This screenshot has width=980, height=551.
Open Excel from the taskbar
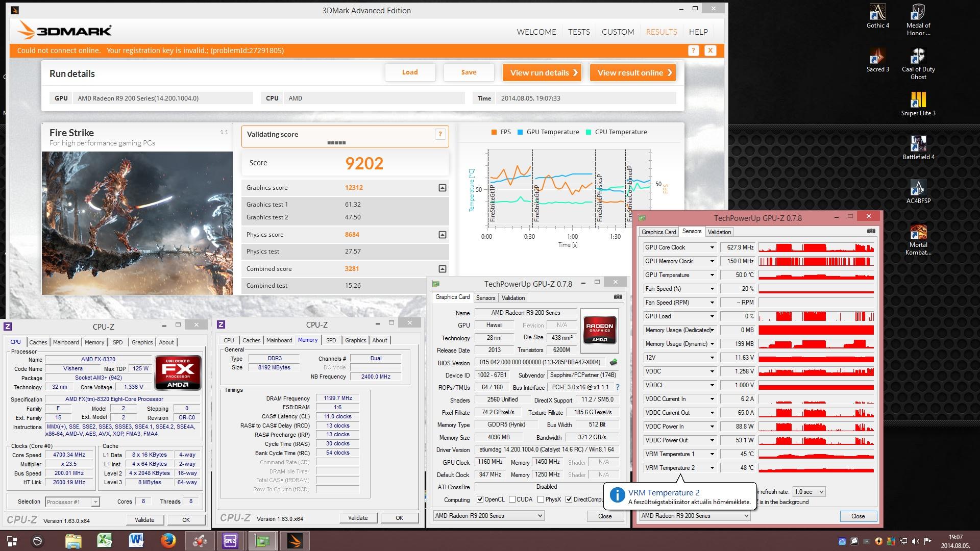pos(105,540)
